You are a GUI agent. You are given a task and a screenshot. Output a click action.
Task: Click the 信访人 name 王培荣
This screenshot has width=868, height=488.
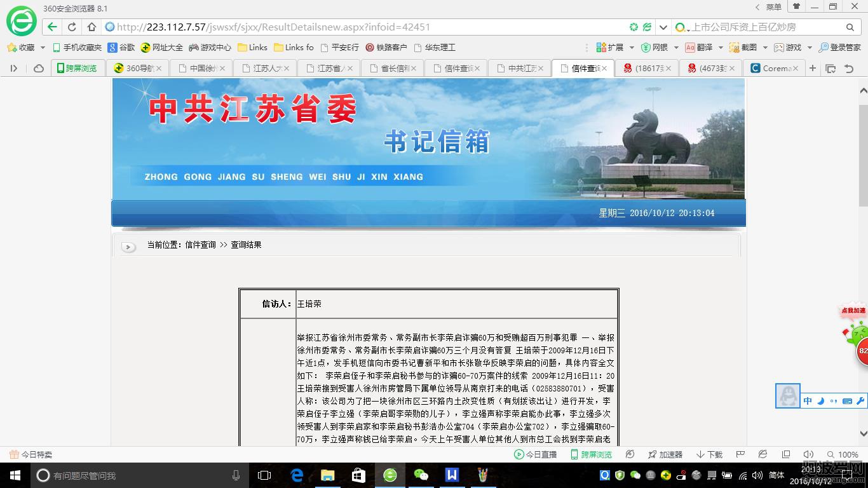point(309,304)
